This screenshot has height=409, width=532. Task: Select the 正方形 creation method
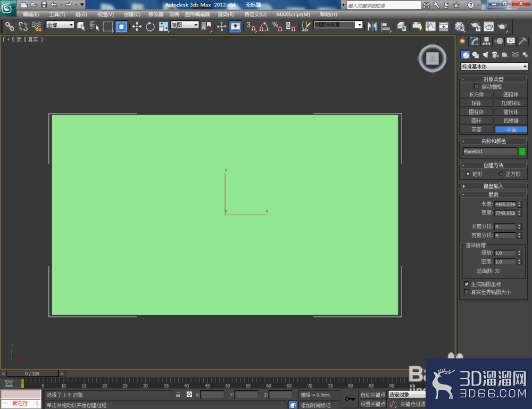click(x=501, y=174)
